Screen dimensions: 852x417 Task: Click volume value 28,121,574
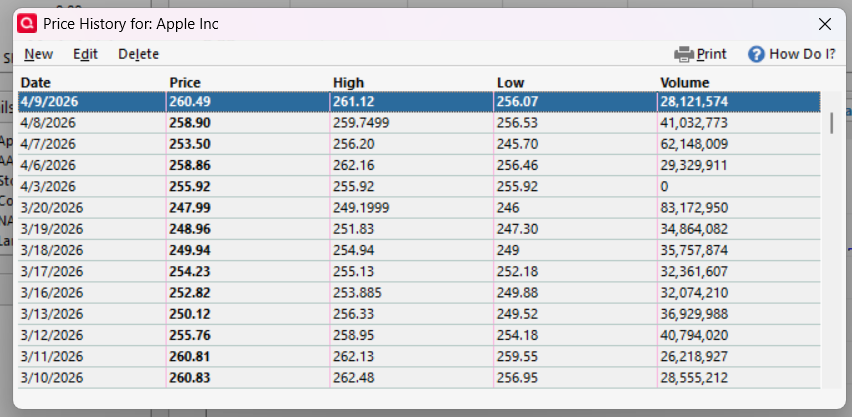(694, 102)
